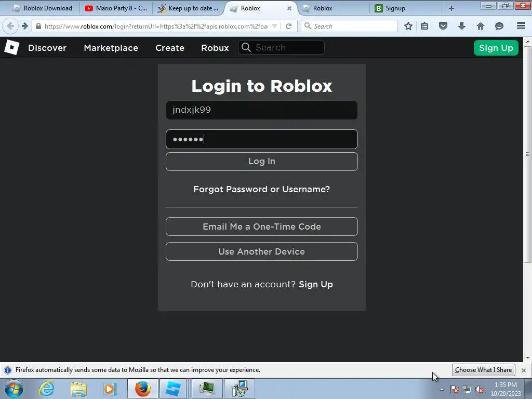
Task: Open the Firefox hamburger menu
Action: pyautogui.click(x=521, y=26)
